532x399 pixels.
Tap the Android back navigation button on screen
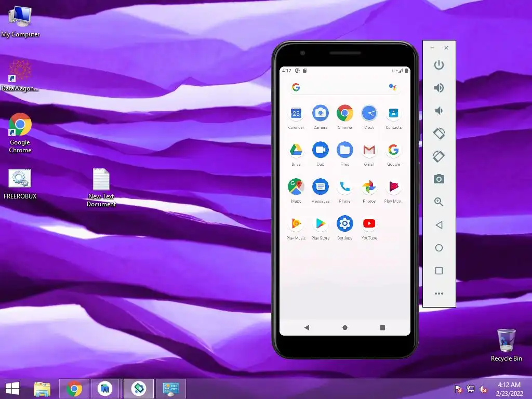307,327
